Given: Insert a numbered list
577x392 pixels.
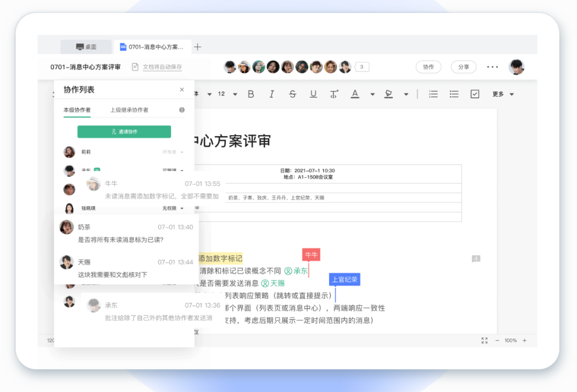Looking at the screenshot, I should pyautogui.click(x=433, y=94).
